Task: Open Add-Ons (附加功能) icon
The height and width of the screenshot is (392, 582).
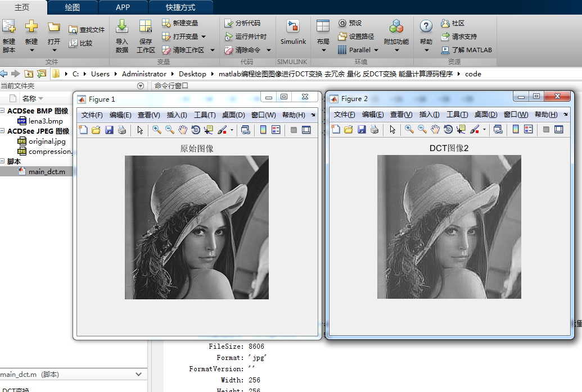Action: [396, 27]
